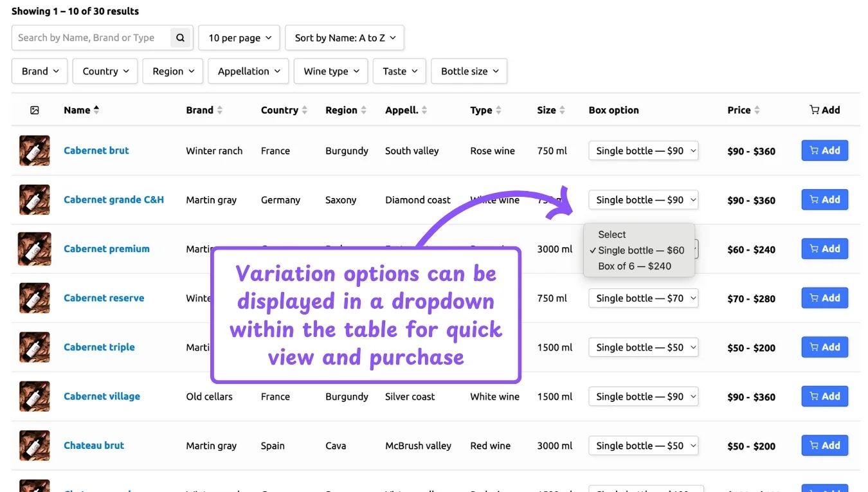868x492 pixels.
Task: Sort by Appell. column arrows
Action: click(x=424, y=110)
